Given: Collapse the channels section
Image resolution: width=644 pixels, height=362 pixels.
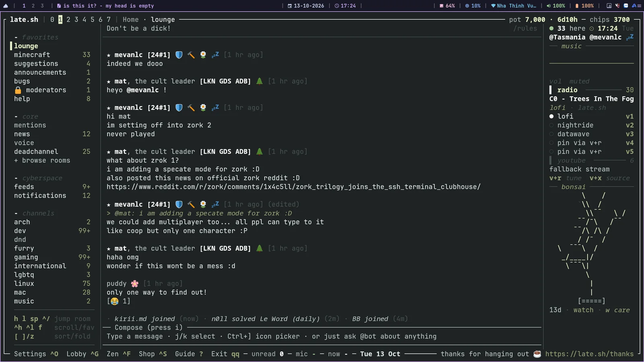Looking at the screenshot, I should click(34, 213).
